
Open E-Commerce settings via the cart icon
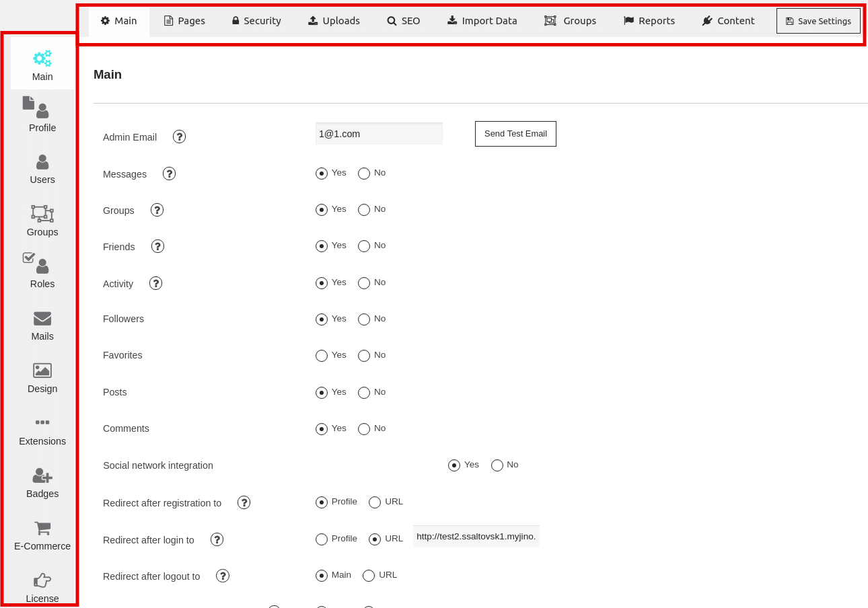click(x=42, y=535)
